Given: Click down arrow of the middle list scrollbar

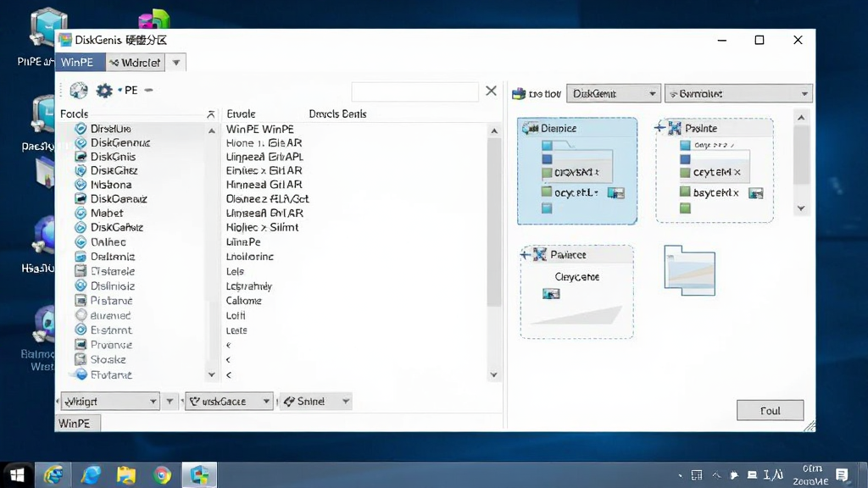Looking at the screenshot, I should click(x=494, y=374).
